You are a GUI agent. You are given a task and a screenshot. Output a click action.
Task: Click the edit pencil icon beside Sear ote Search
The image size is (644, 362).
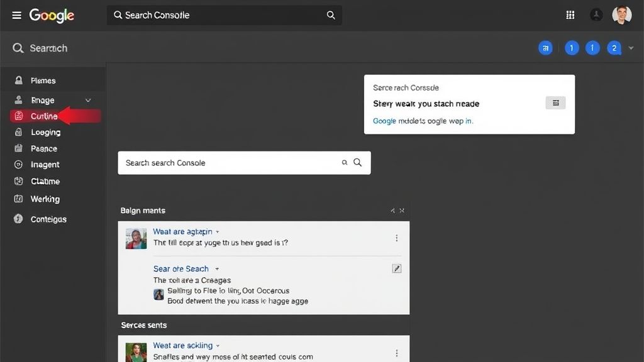(397, 268)
